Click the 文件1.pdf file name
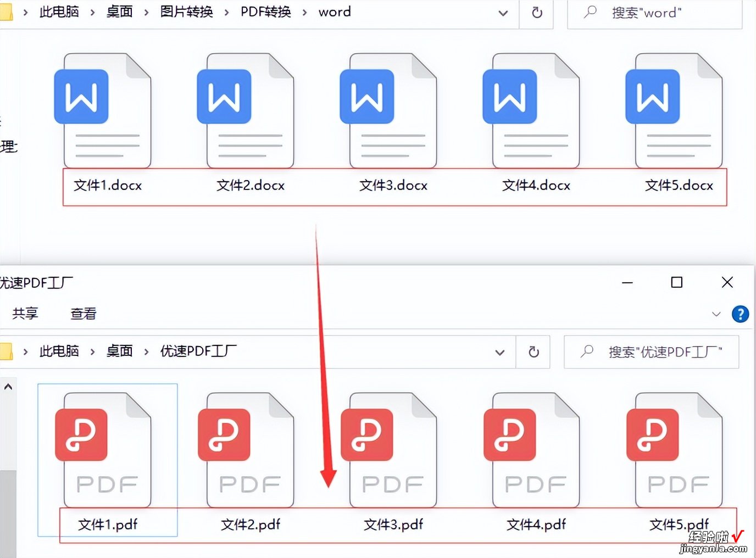756x558 pixels. (108, 525)
